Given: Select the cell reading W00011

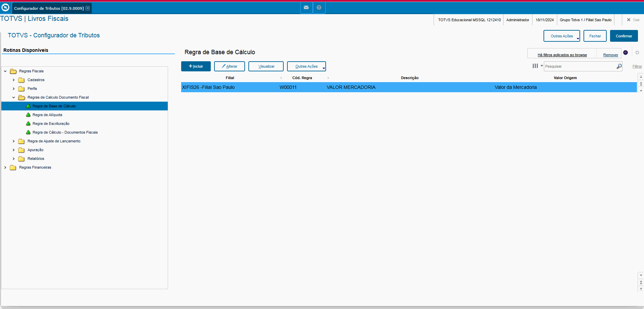Looking at the screenshot, I should click(288, 87).
